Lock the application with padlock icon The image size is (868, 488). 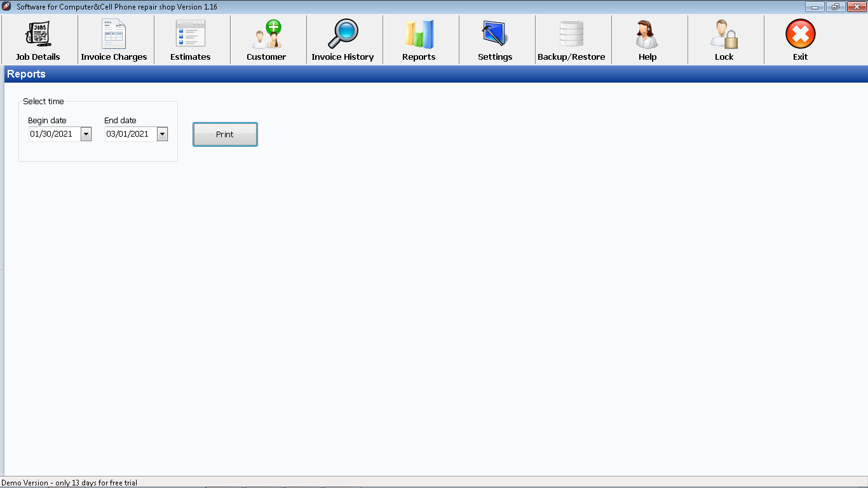pos(724,34)
